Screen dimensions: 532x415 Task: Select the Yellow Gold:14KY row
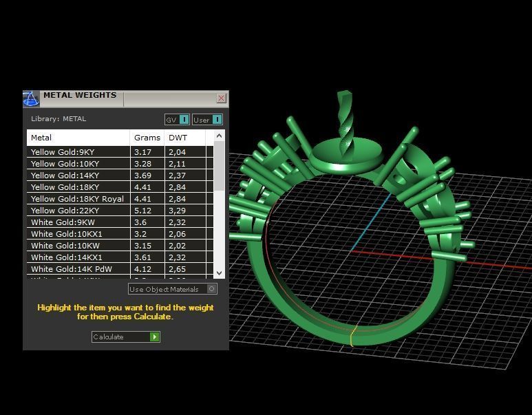point(120,175)
